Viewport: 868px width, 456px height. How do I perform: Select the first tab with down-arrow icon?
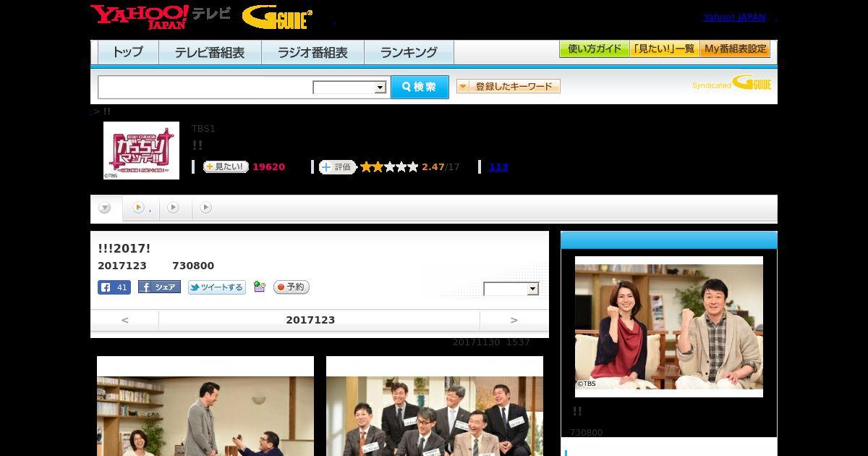[x=106, y=208]
